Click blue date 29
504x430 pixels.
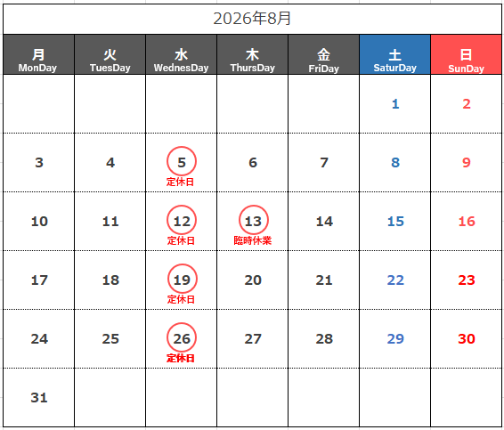395,339
